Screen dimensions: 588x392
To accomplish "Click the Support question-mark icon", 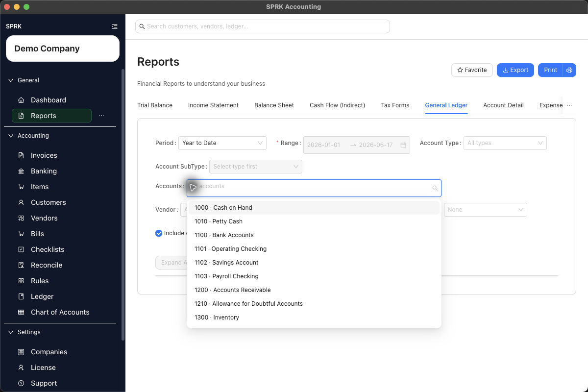I will point(21,383).
